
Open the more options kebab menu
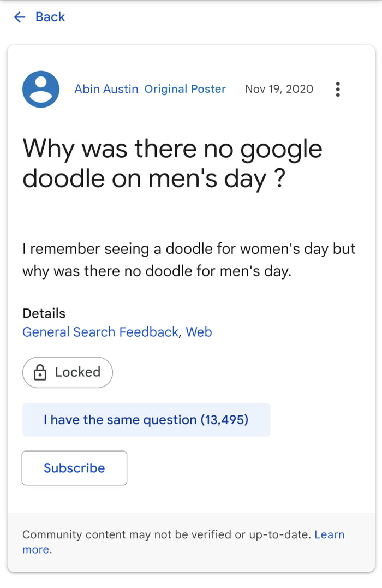338,89
